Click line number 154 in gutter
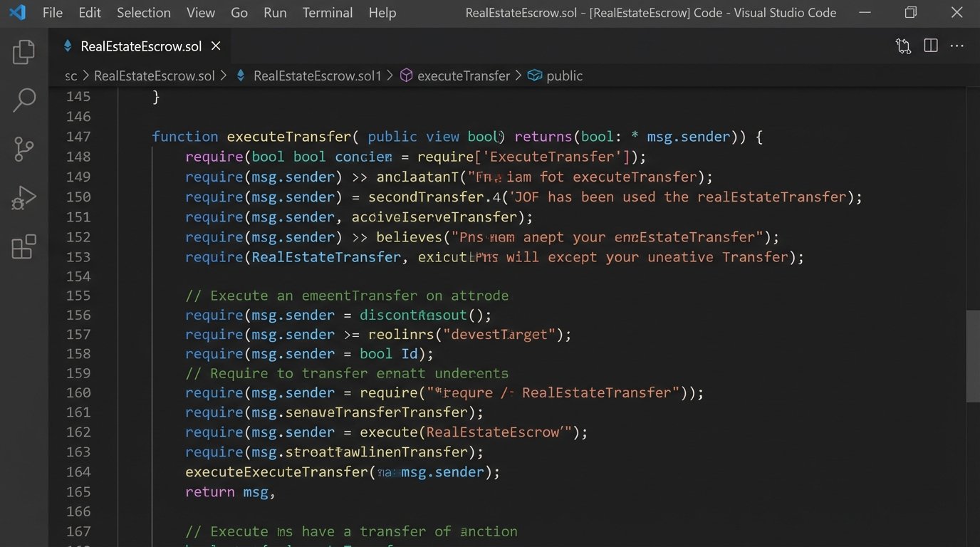This screenshot has height=547, width=980. click(78, 276)
